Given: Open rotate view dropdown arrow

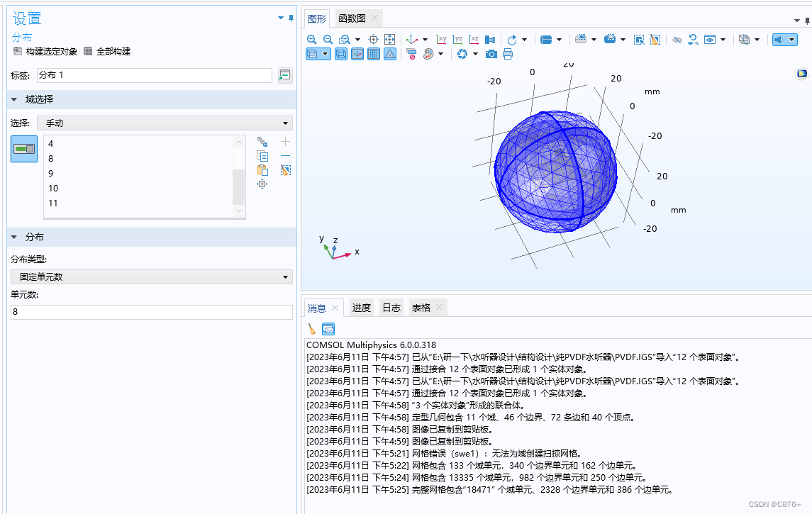Looking at the screenshot, I should click(525, 39).
